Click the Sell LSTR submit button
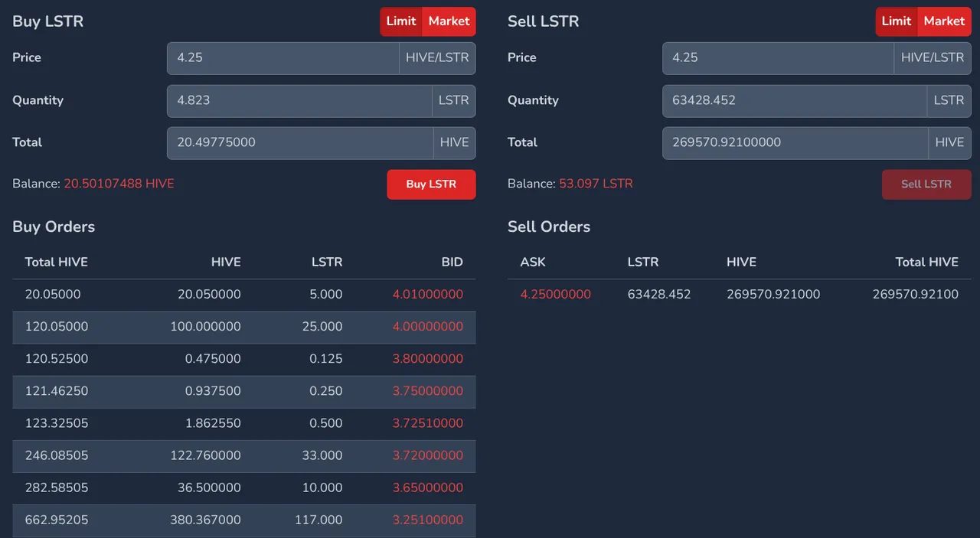 926,184
